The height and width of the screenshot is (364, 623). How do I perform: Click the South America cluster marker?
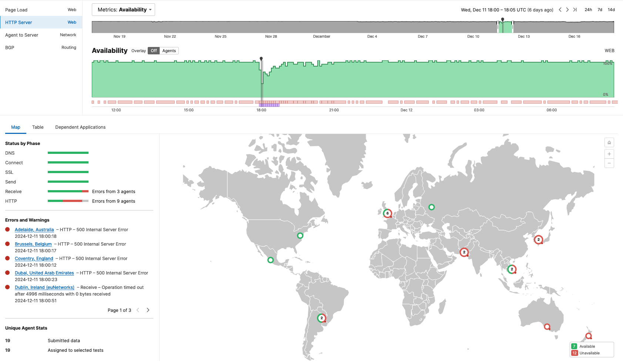point(321,318)
